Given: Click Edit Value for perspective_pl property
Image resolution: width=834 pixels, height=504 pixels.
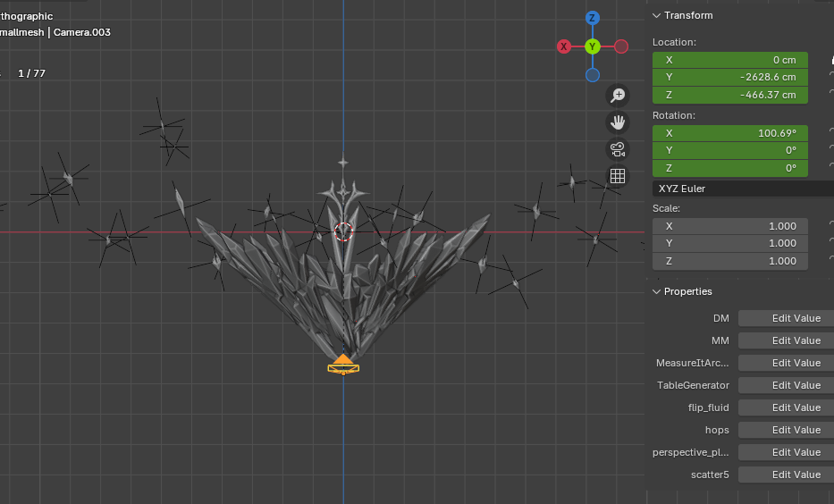Looking at the screenshot, I should (x=786, y=452).
